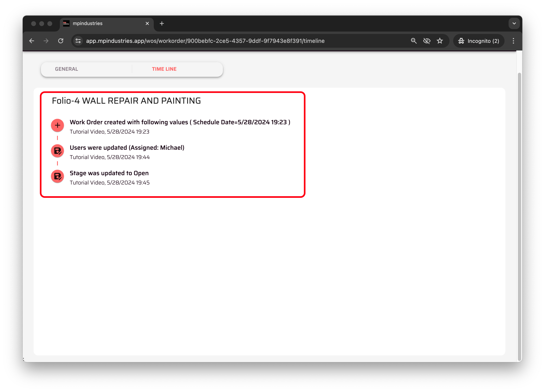Open Chrome three-dot menu
Viewport: 545px width, 392px height.
(x=513, y=41)
